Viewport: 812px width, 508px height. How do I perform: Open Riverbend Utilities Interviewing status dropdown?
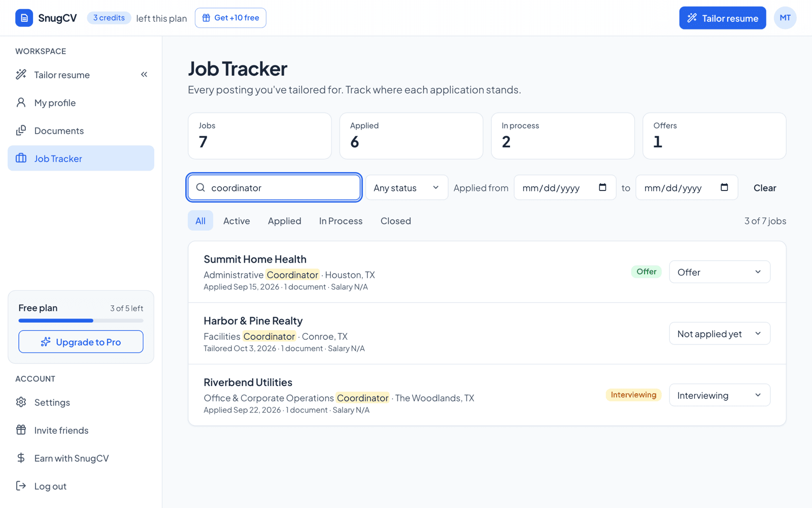(x=720, y=395)
